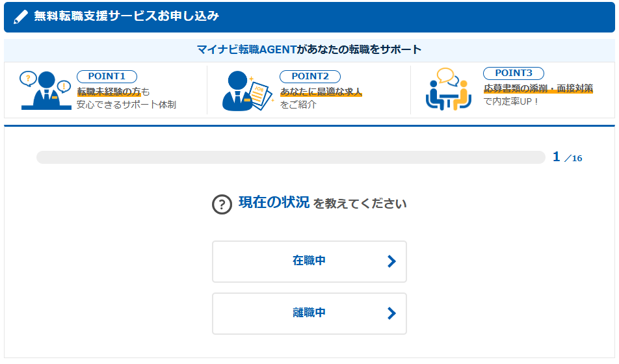This screenshot has height=364, width=619.
Task: Click the マイナビ転職AGENT support heading text
Action: pos(309,49)
